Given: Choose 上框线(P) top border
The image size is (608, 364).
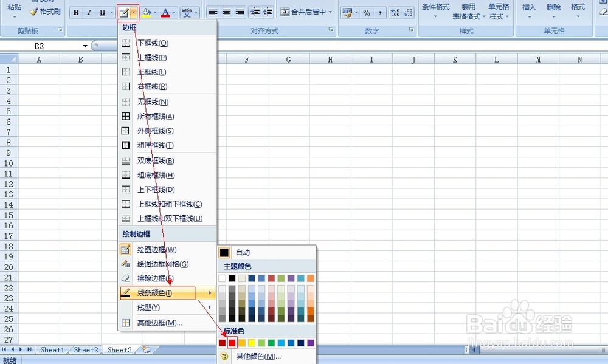Looking at the screenshot, I should tap(168, 57).
